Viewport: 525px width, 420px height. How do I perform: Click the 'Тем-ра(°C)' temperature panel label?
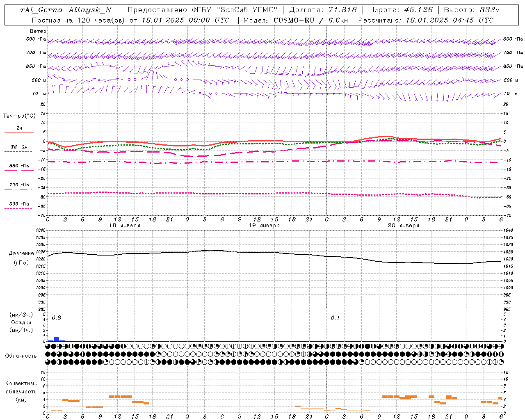click(19, 116)
